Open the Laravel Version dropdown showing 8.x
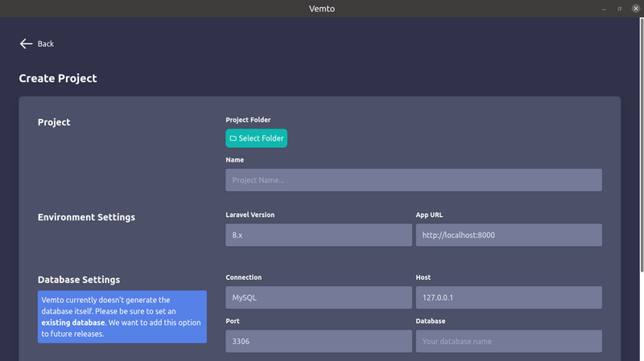Screen dimensions: 644x361 (319, 235)
